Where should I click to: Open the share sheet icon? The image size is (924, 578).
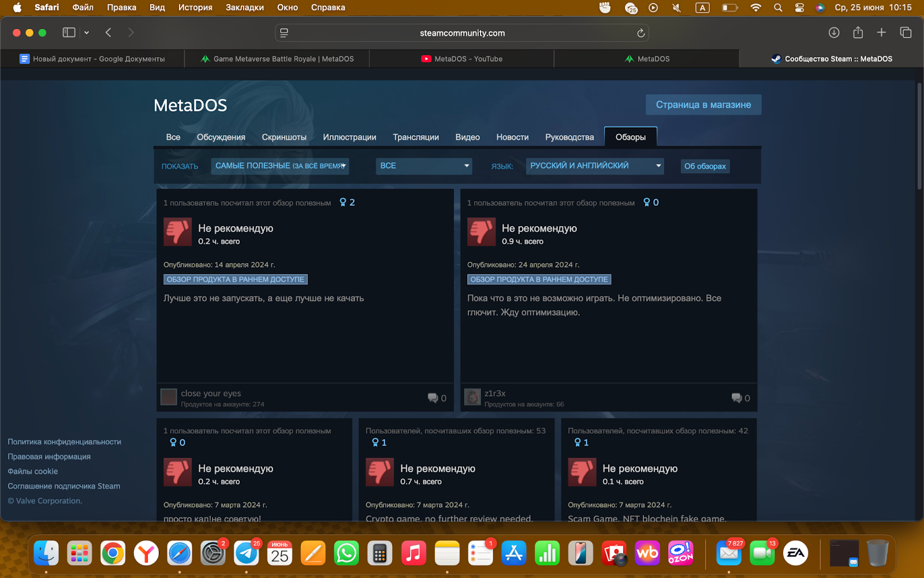coord(858,32)
